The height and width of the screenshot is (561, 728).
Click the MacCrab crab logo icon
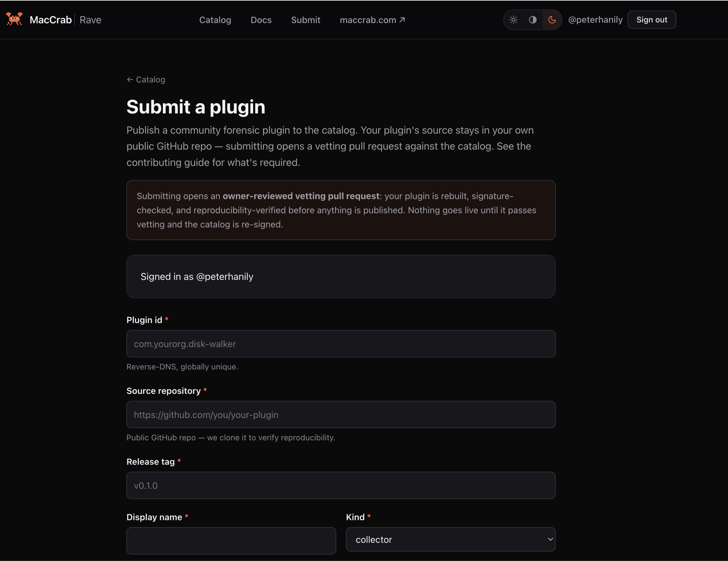tap(14, 19)
